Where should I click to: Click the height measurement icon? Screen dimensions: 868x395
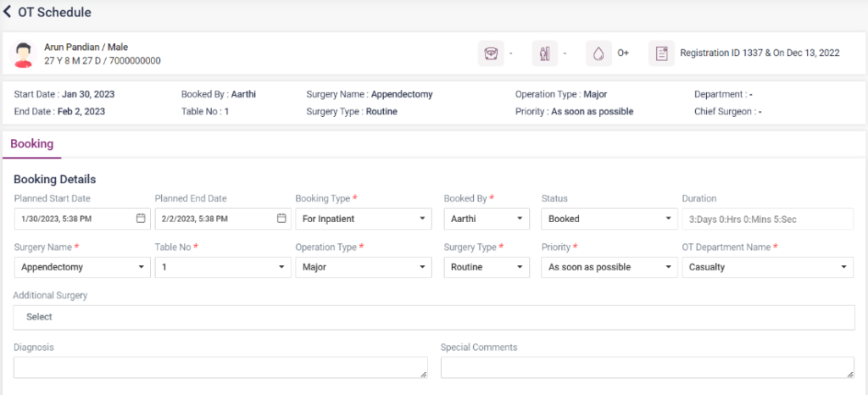click(543, 53)
